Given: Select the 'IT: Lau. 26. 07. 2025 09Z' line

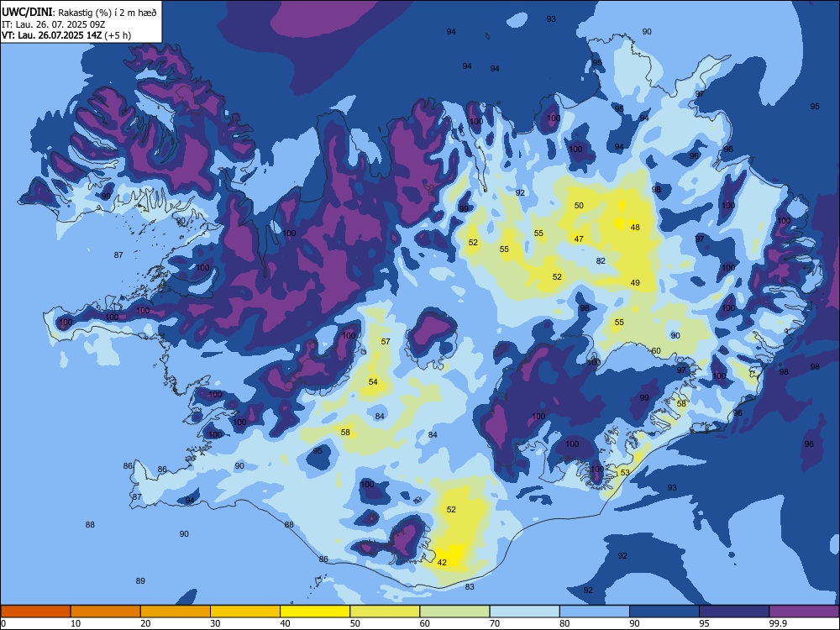Looking at the screenshot, I should 53,24.
